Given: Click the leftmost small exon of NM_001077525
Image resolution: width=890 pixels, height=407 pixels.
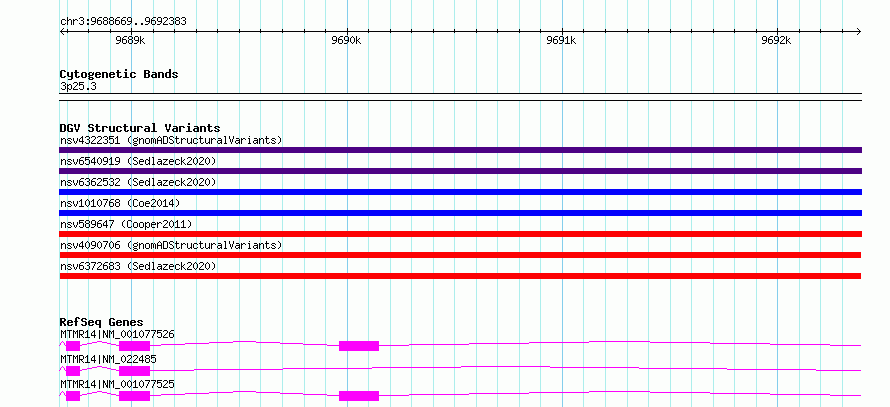Looking at the screenshot, I should click(x=73, y=396).
